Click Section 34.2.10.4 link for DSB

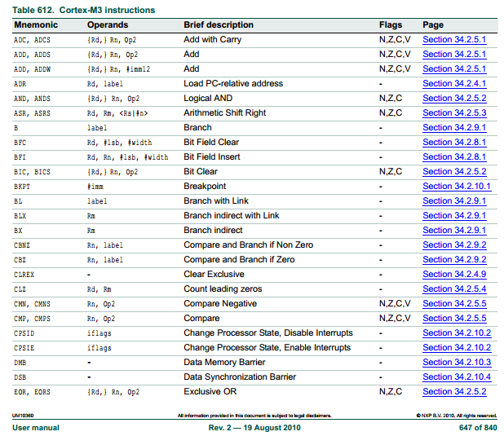point(457,377)
